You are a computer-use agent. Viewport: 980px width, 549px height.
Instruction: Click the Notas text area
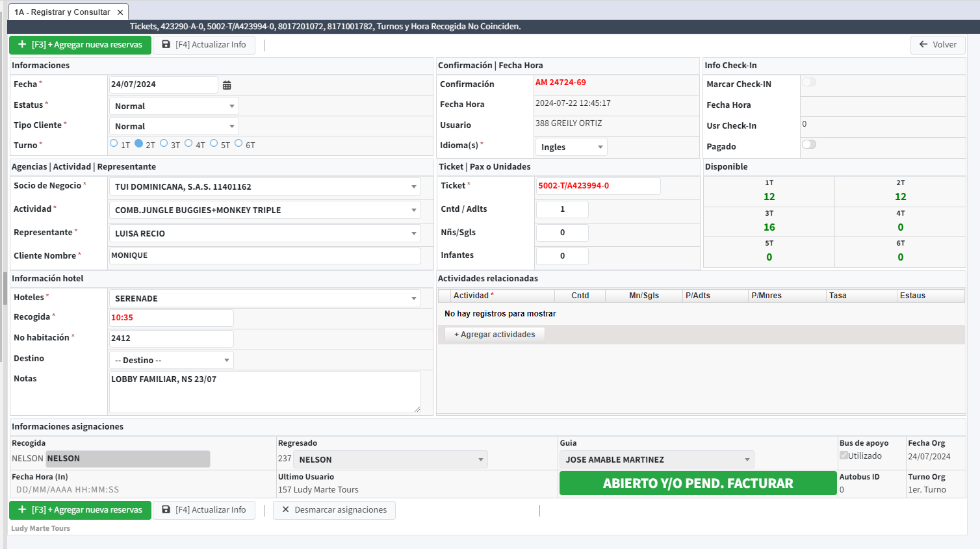pyautogui.click(x=264, y=392)
